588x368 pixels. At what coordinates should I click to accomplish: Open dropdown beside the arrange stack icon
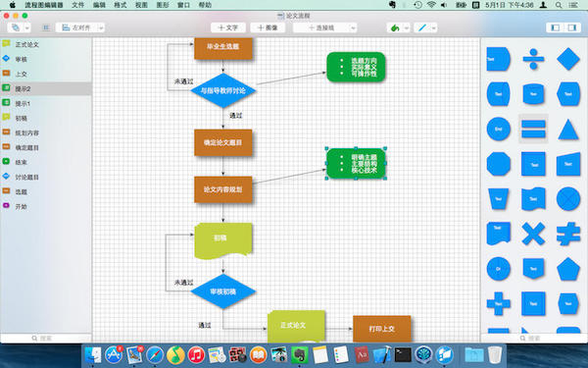point(27,27)
